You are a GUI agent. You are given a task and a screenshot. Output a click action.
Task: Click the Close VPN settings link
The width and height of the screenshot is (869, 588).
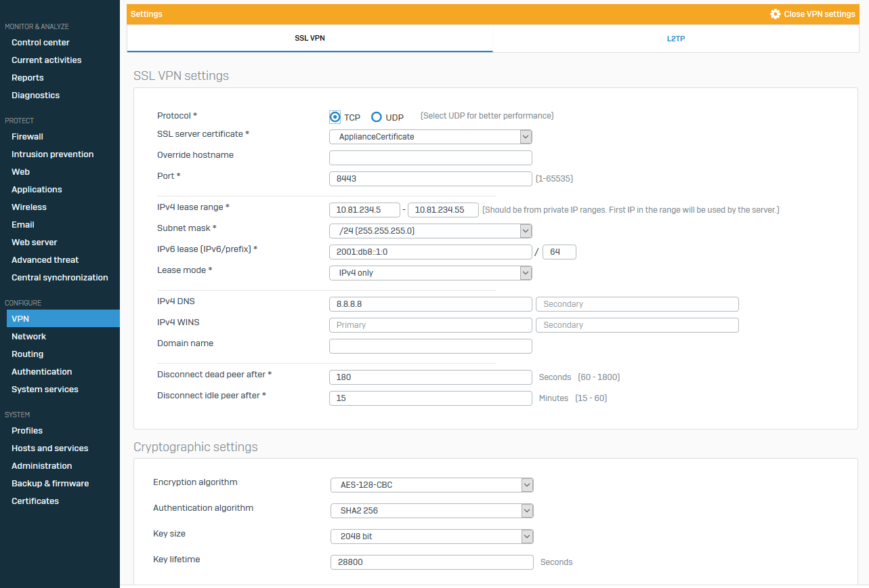[819, 14]
